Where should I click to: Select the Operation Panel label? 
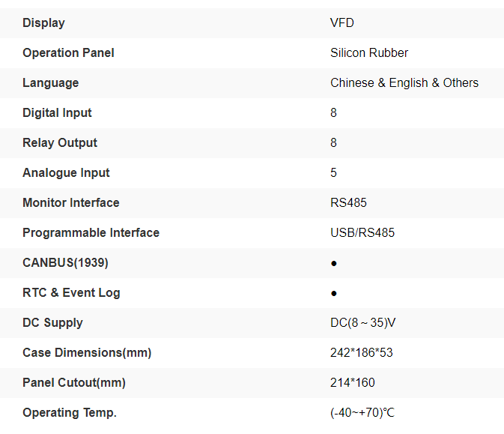(x=68, y=53)
